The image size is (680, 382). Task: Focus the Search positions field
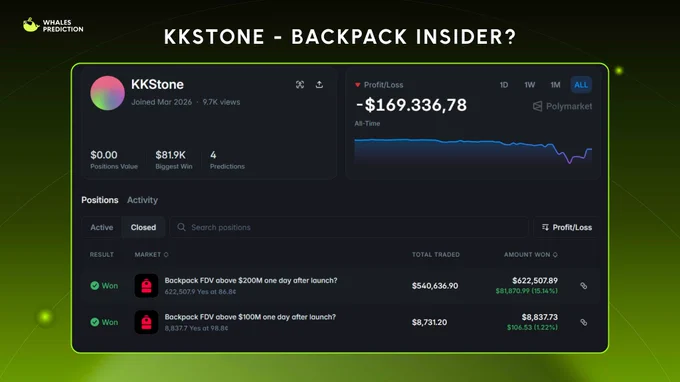tap(349, 227)
